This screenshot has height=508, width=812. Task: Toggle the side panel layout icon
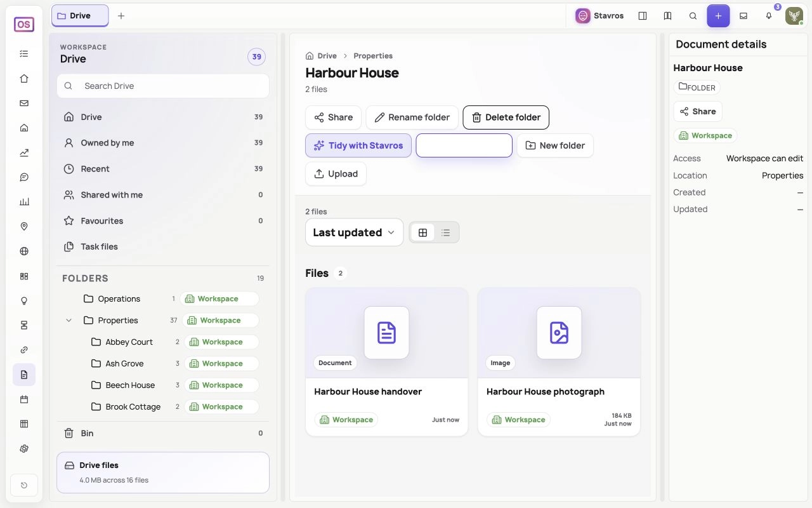643,16
